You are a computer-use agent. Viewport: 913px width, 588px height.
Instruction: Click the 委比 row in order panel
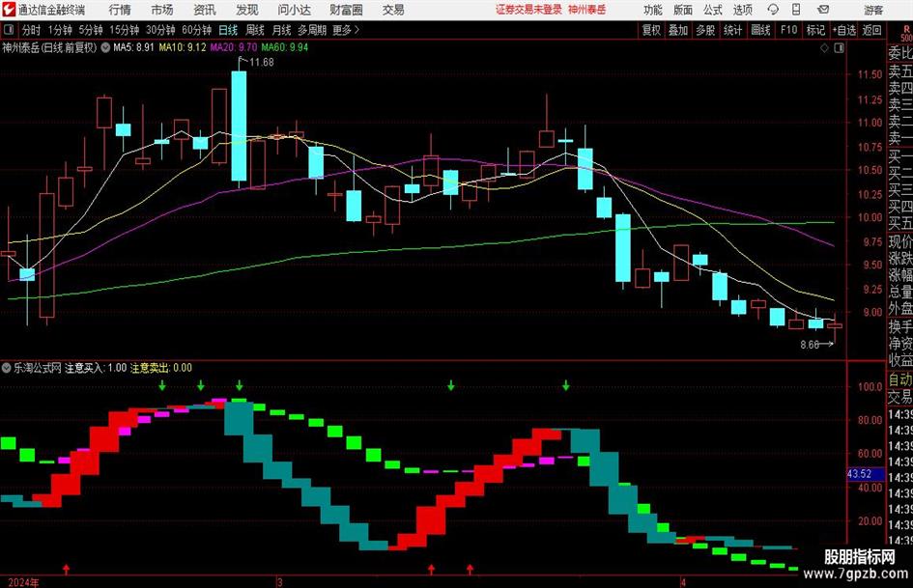click(900, 53)
